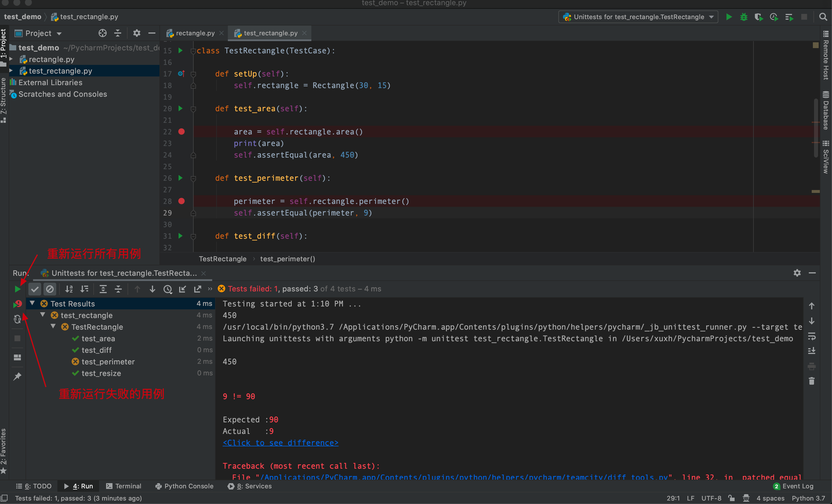Click the Search Everywhere magnifier icon
The image size is (832, 504).
click(x=823, y=17)
